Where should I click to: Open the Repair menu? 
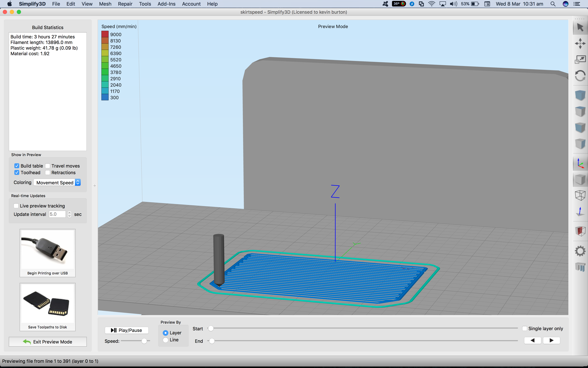(125, 4)
